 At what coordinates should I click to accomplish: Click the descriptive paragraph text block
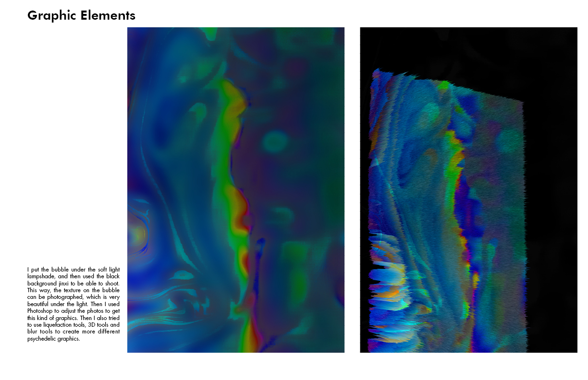click(x=73, y=304)
